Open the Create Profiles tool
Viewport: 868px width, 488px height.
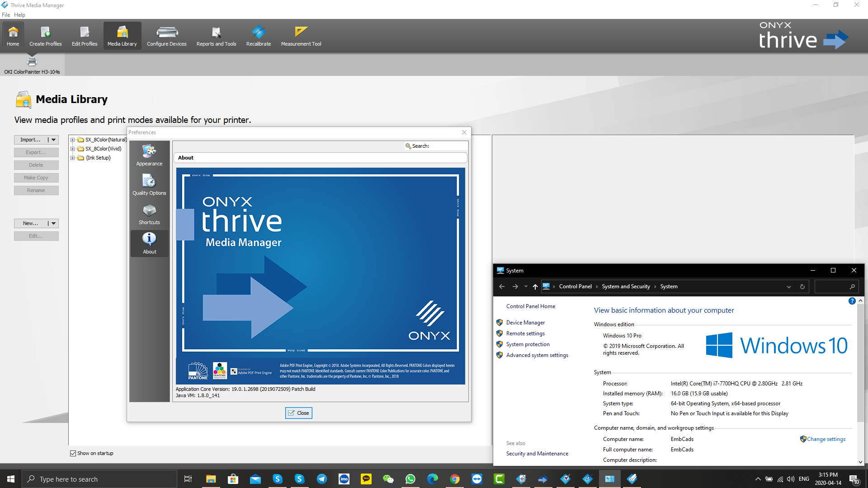[45, 35]
